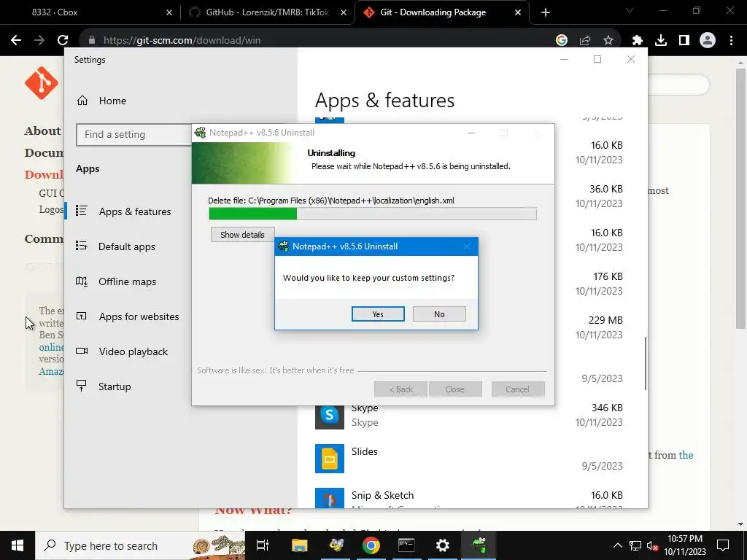747x560 pixels.
Task: Click the Slides app name text
Action: (x=365, y=451)
